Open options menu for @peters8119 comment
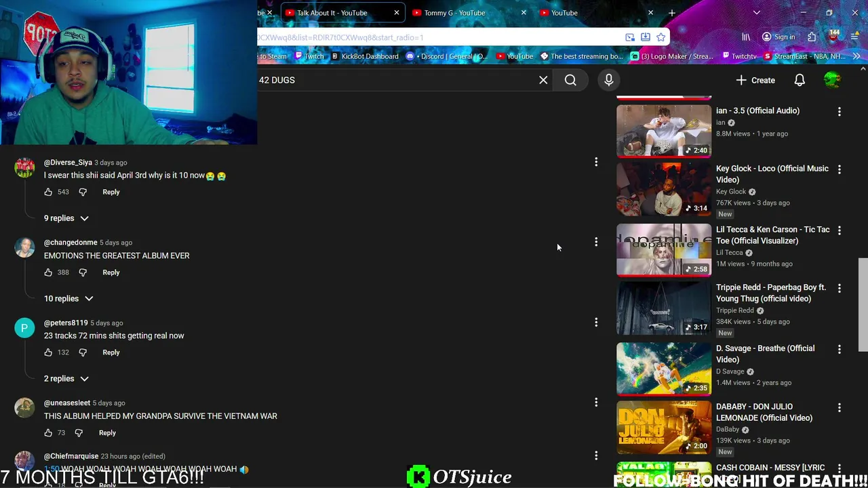This screenshot has height=488, width=868. click(x=596, y=323)
